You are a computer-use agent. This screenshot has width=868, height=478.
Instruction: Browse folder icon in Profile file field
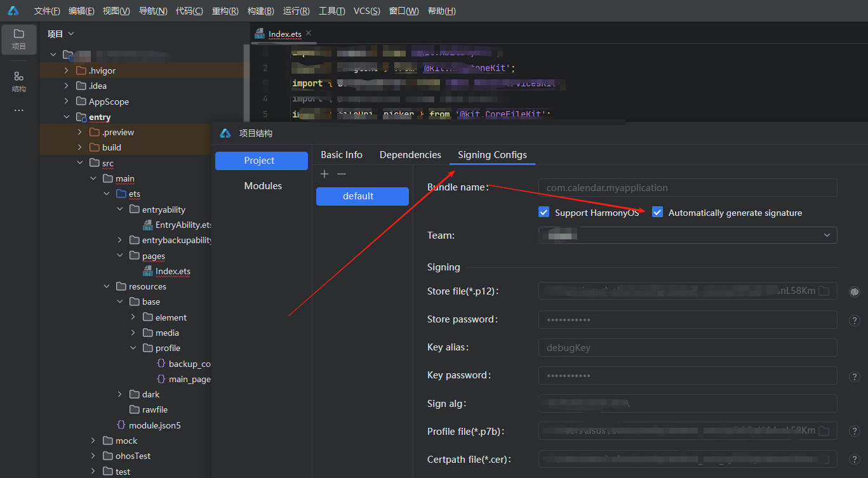(824, 432)
